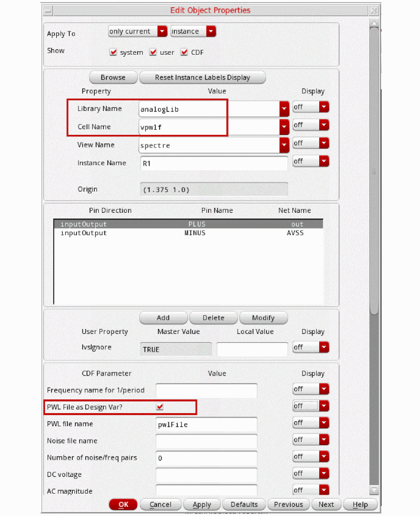Toggle the system show checkbox
The height and width of the screenshot is (516, 420).
113,52
